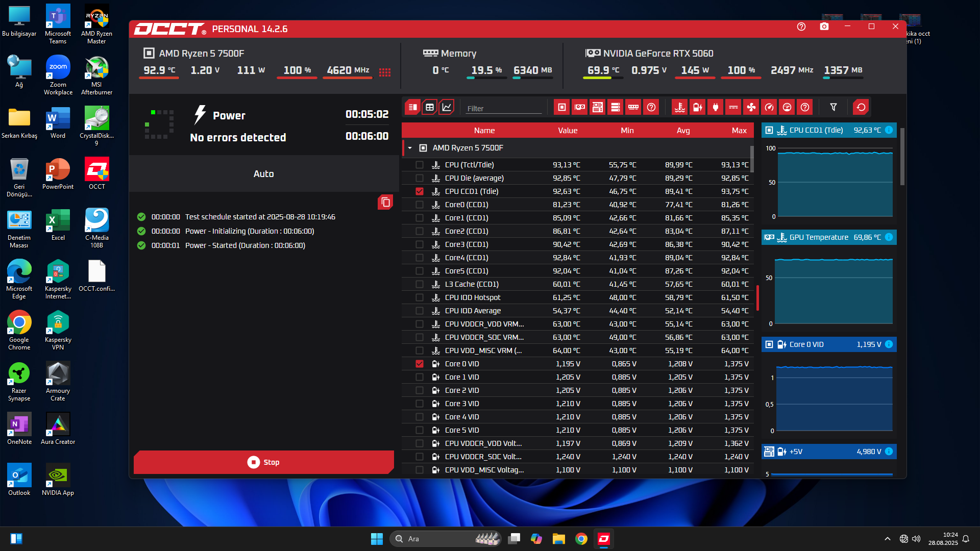Uncheck the Core 0 VID checkbox
This screenshot has height=551, width=980.
tap(420, 364)
